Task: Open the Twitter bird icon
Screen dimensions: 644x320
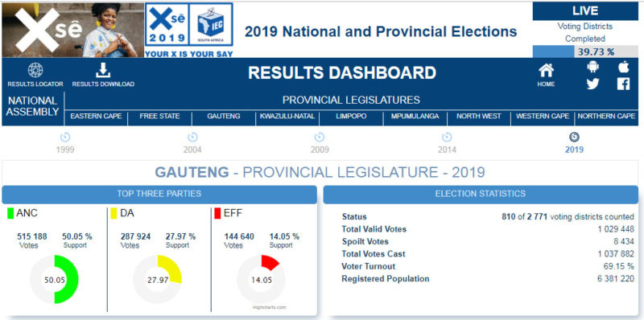Action: coord(593,84)
